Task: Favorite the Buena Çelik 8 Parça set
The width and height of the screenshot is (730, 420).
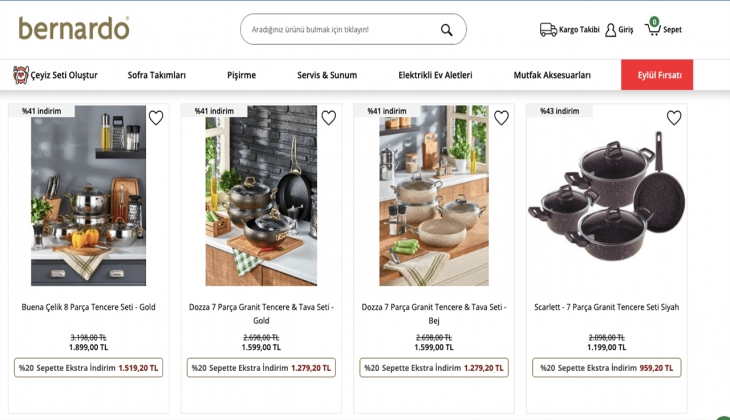Action: point(156,118)
